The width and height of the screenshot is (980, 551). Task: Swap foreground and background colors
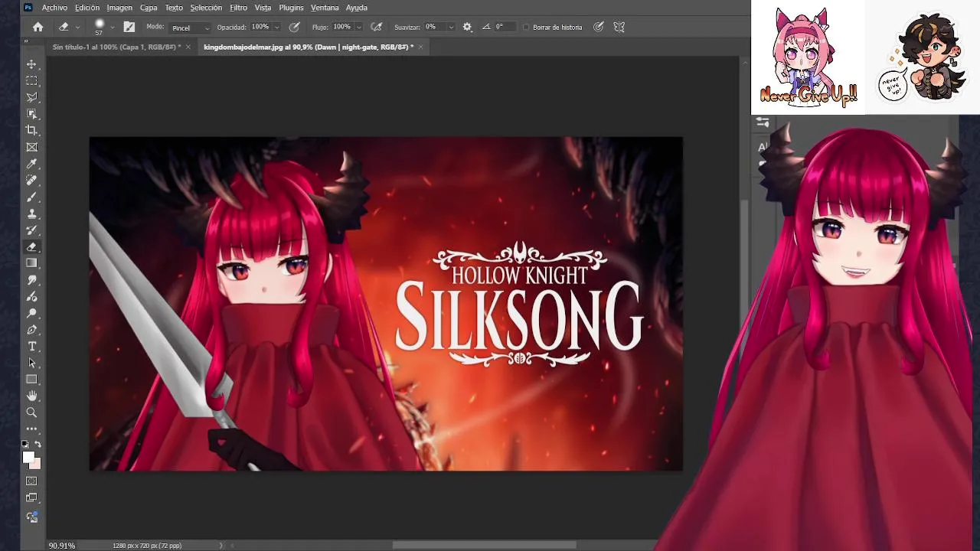pos(38,444)
